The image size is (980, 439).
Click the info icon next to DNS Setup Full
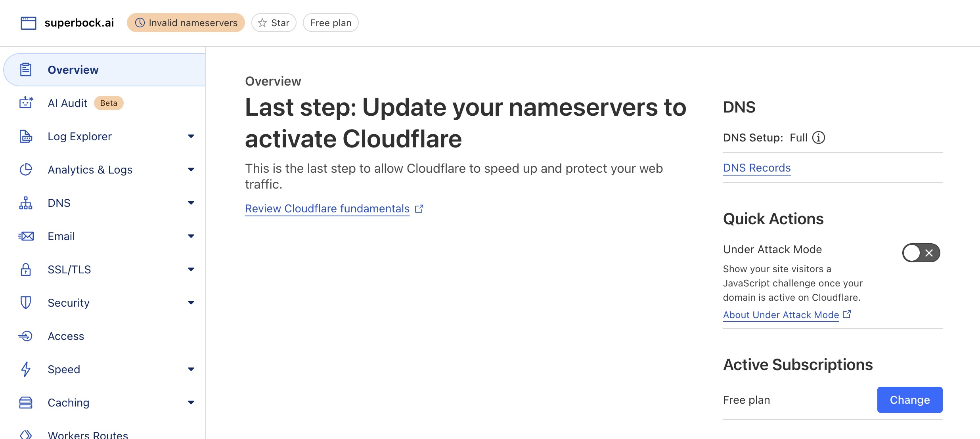coord(819,137)
